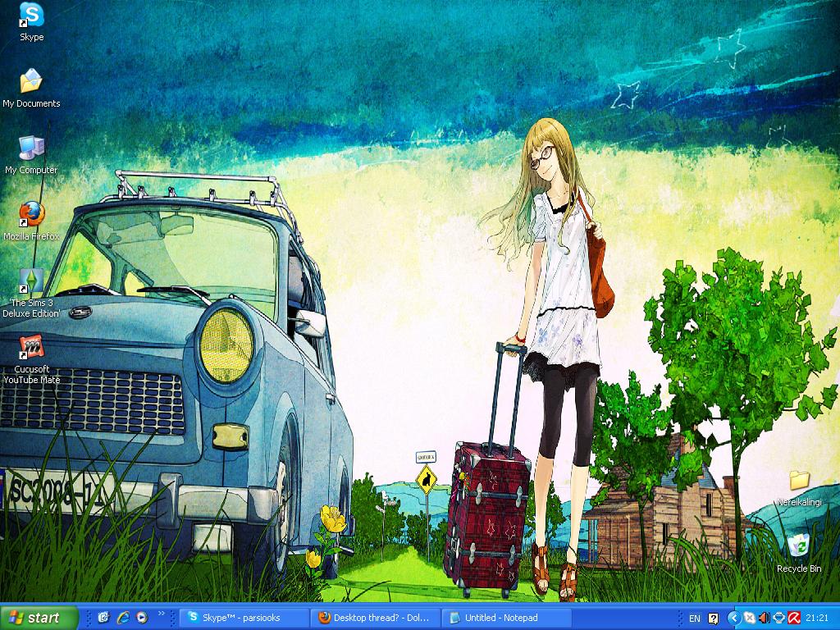Click the 21:21 clock in the tray
Viewport: 840px width, 630px height.
(816, 619)
